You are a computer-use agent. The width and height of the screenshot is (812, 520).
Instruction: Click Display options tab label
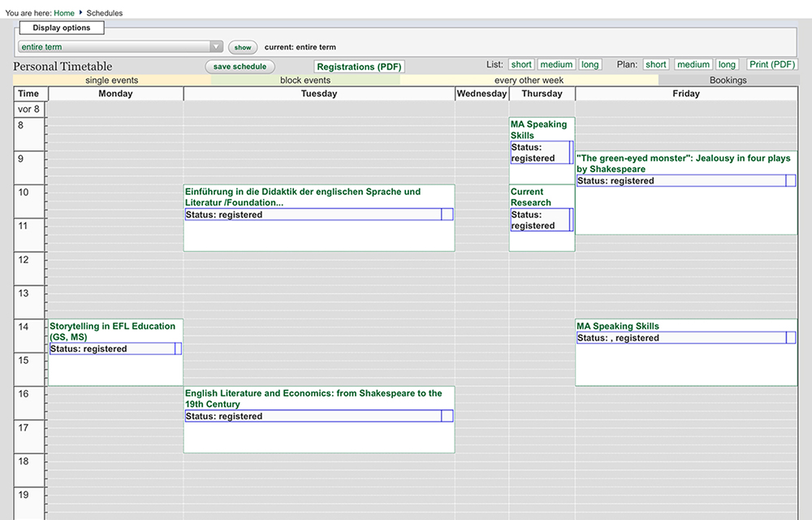(62, 28)
